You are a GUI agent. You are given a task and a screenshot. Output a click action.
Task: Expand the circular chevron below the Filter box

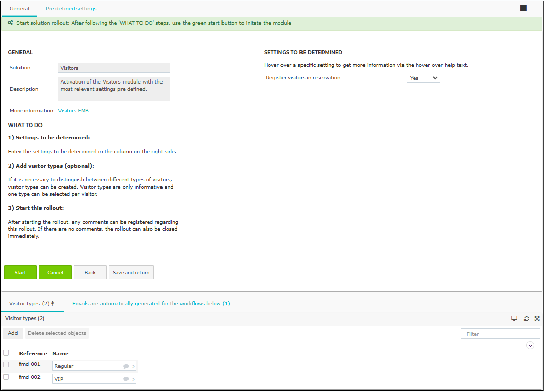point(530,345)
